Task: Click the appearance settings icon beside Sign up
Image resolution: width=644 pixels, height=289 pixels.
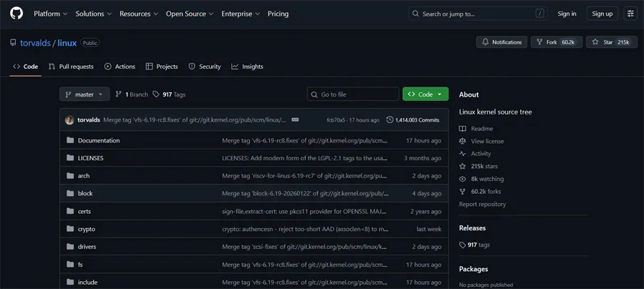Action: (x=630, y=14)
